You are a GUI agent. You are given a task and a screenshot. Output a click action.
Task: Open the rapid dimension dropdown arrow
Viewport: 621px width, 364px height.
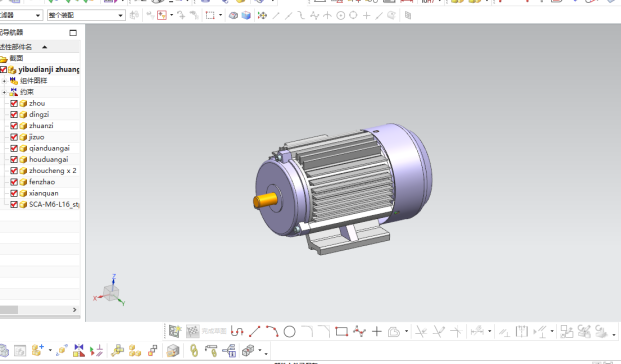pyautogui.click(x=490, y=331)
